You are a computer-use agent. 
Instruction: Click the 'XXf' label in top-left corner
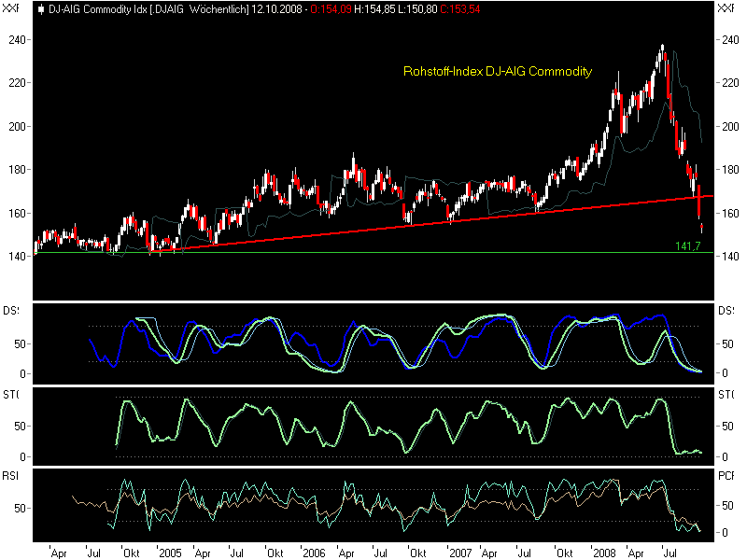[x=10, y=7]
